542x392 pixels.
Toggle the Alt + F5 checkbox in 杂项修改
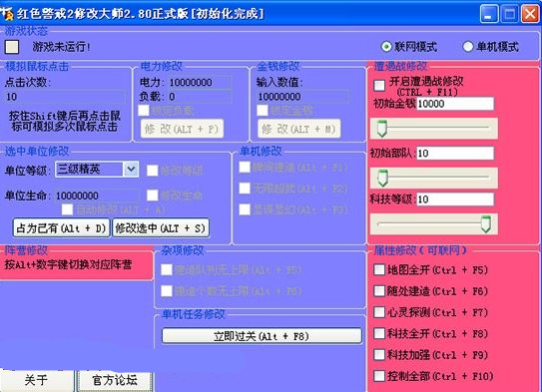167,269
